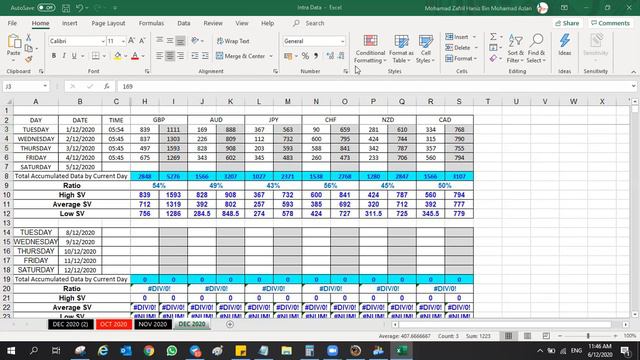Open the DEC 2020 (2) sheet tab
Viewport: 640px width, 360px height.
click(70, 324)
